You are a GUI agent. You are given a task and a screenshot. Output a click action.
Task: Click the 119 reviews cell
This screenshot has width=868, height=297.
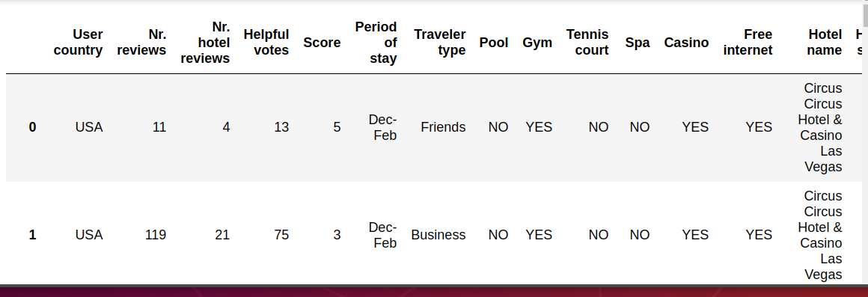coord(156,235)
